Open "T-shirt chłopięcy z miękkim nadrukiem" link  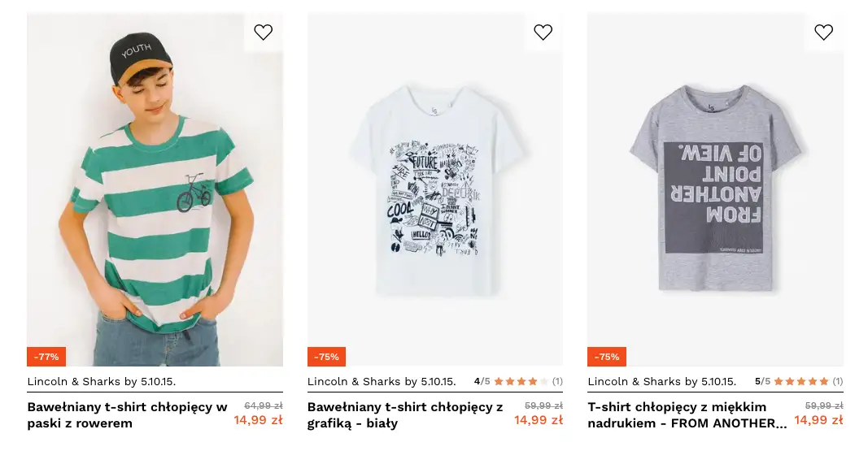687,414
